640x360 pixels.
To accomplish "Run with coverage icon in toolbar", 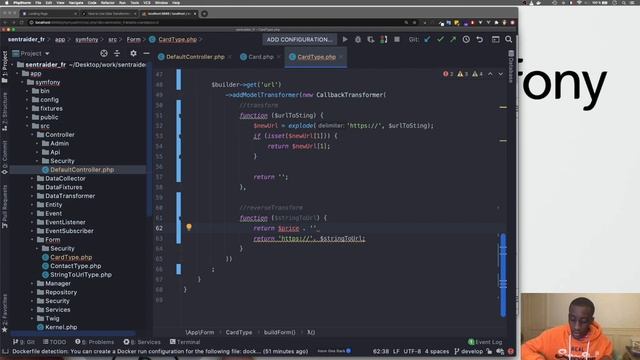I will [371, 40].
